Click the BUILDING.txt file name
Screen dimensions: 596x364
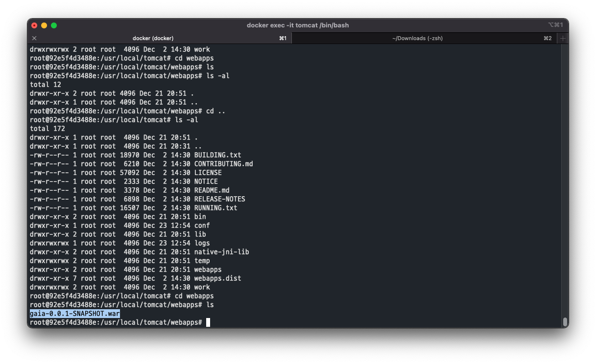[217, 155]
